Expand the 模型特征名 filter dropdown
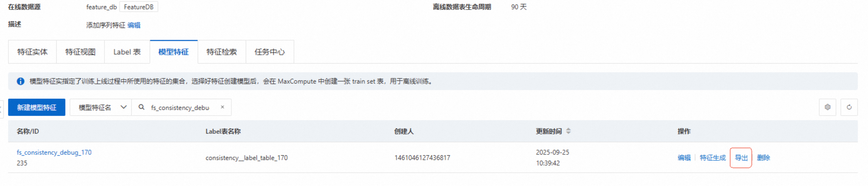 [x=101, y=107]
